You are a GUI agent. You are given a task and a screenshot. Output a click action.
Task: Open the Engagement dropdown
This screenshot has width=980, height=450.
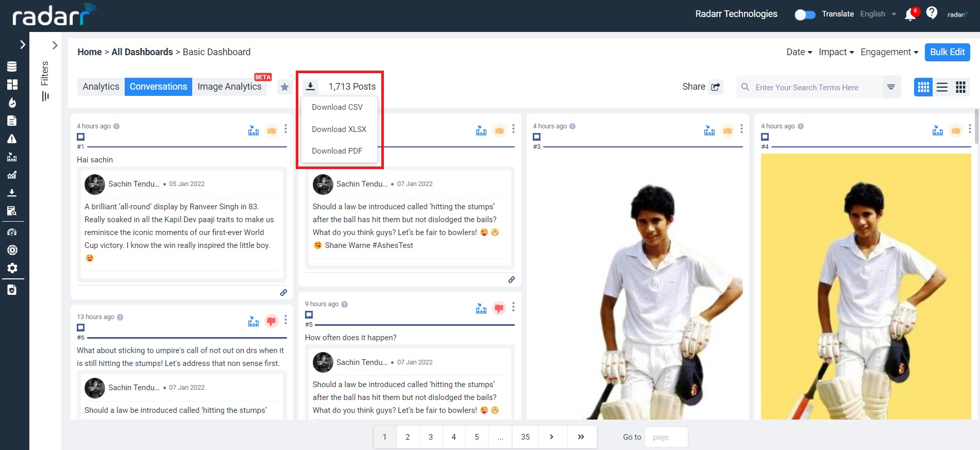(889, 52)
